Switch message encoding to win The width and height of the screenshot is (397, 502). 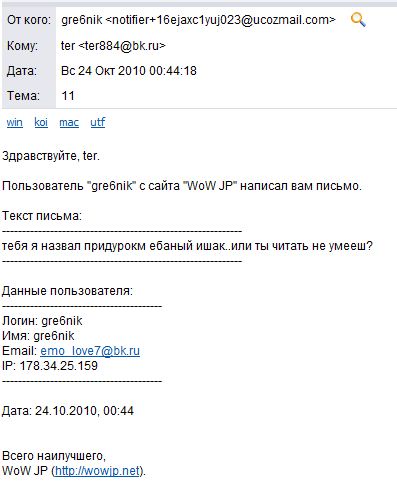[x=15, y=122]
